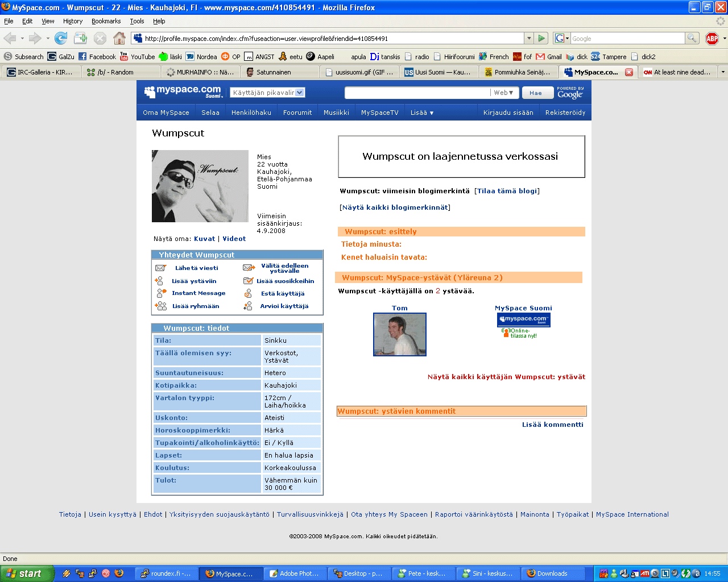Viewport: 728px width, 582px height.
Task: Click the Lähetä viesti envelope icon
Action: [160, 268]
